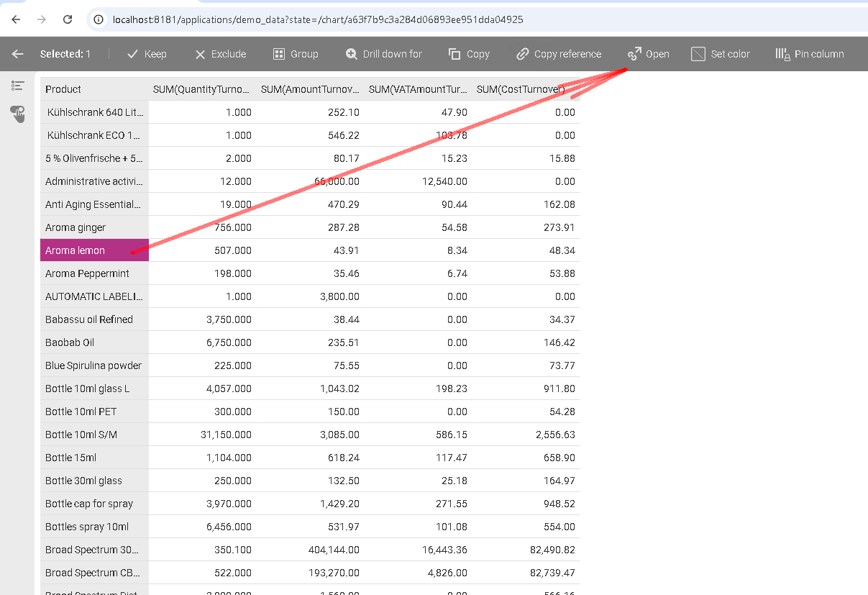
Task: Open the Set color swatch picker
Action: pyautogui.click(x=721, y=54)
